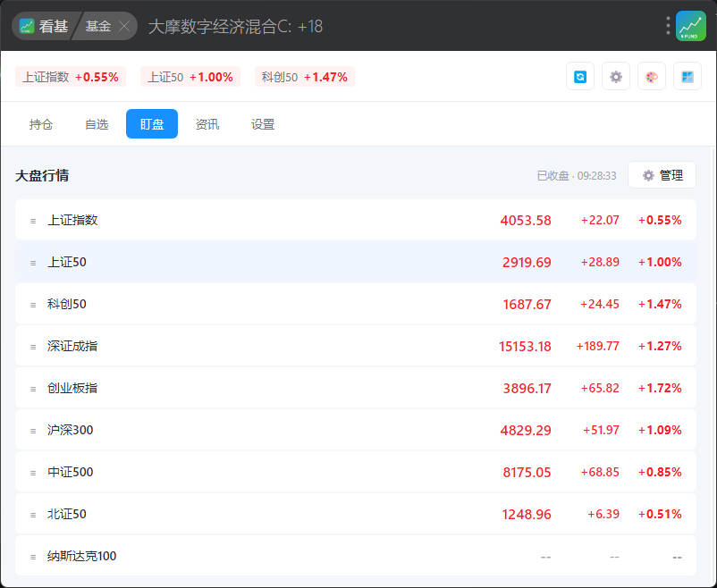Screen dimensions: 717x588
Task: Grab drag handle for 深证成指 row
Action: tap(33, 347)
